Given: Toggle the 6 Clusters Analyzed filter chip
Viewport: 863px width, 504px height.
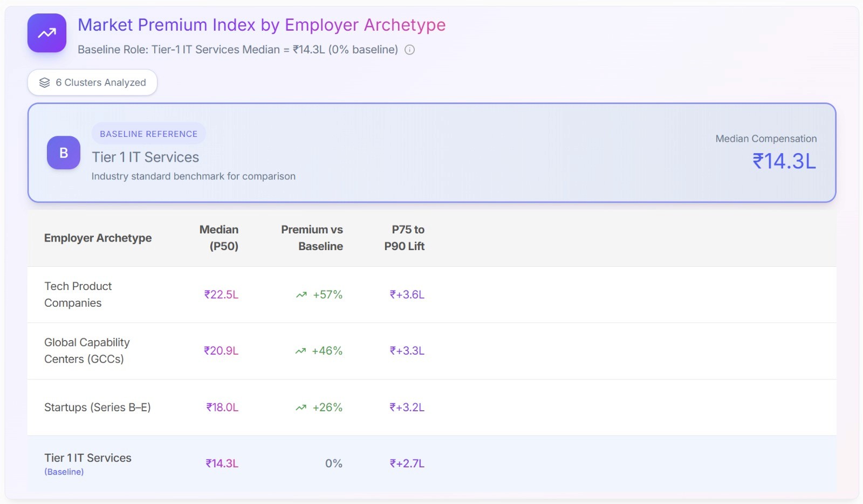Looking at the screenshot, I should 92,82.
